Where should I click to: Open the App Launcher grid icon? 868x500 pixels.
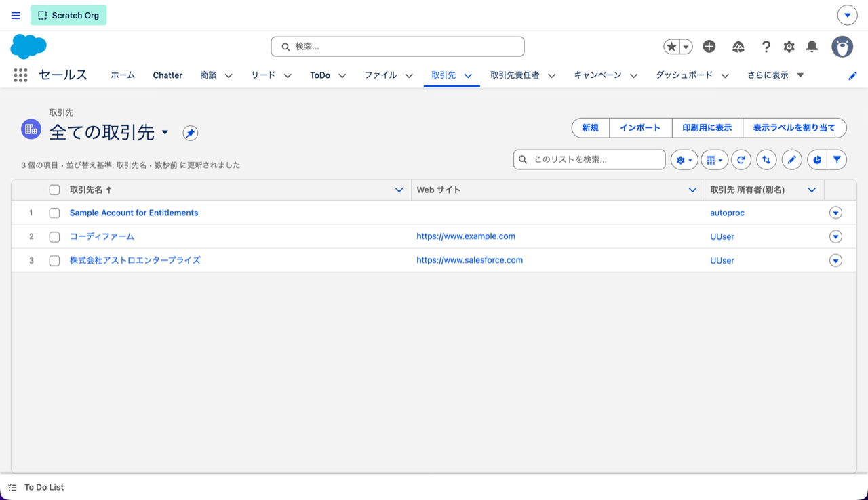[20, 75]
